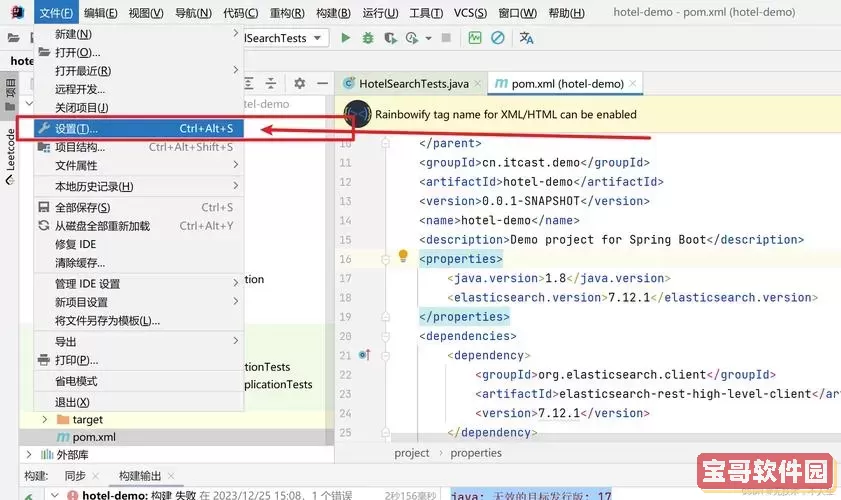
Task: Choose 关闭项目(J) menu item
Action: (x=138, y=108)
